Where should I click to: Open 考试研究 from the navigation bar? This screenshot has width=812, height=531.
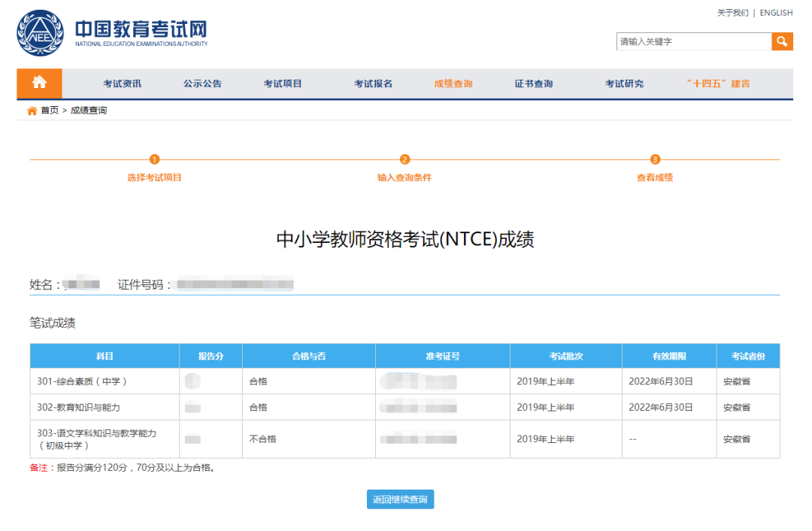[624, 83]
